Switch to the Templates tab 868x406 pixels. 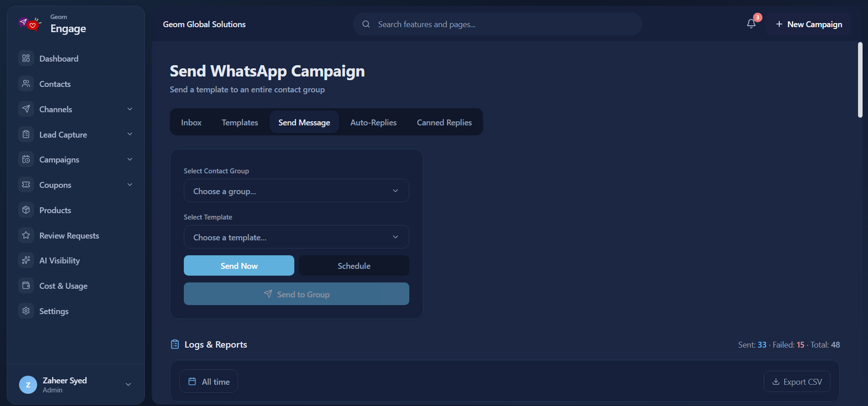[x=240, y=122]
